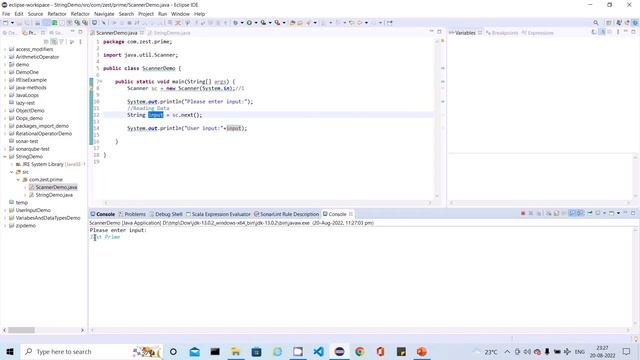The image size is (640, 360).
Task: Click the green Run launch icon in toolbar
Action: pos(249,23)
